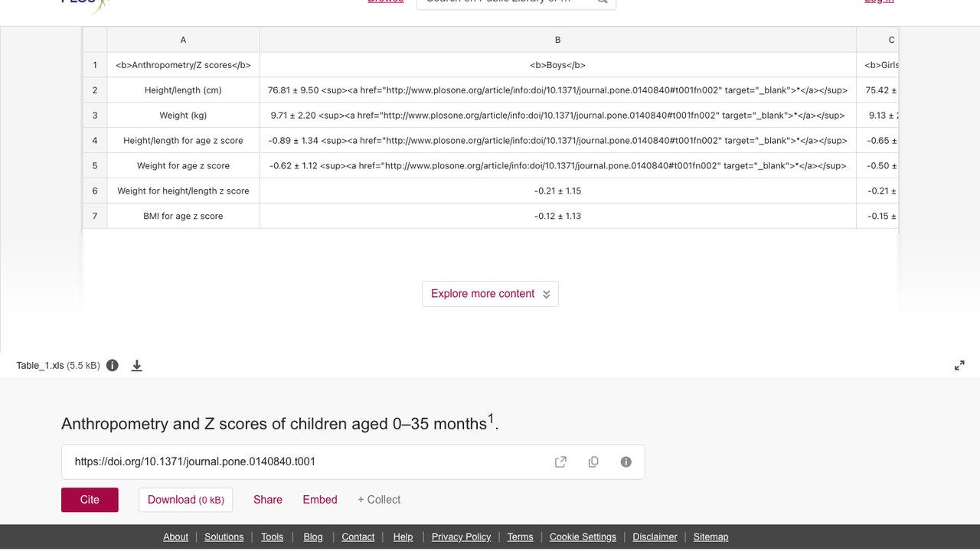Image resolution: width=980 pixels, height=551 pixels.
Task: Open the DOI link in a new window
Action: 560,461
